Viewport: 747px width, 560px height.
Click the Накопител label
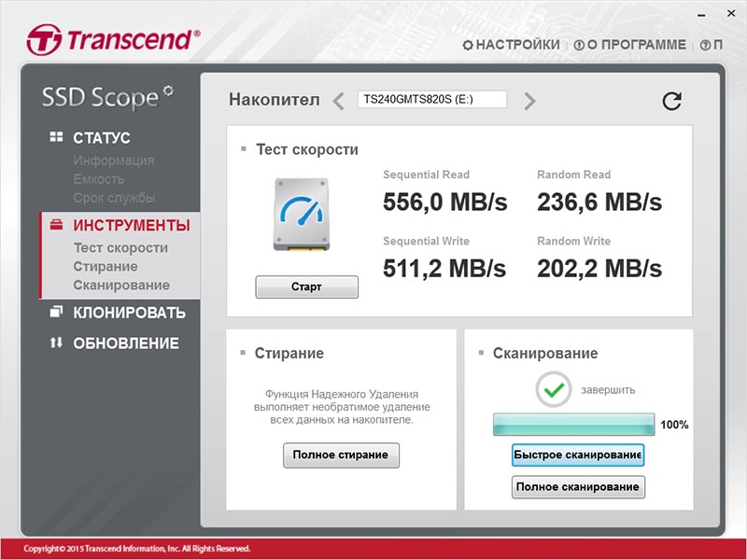(275, 100)
